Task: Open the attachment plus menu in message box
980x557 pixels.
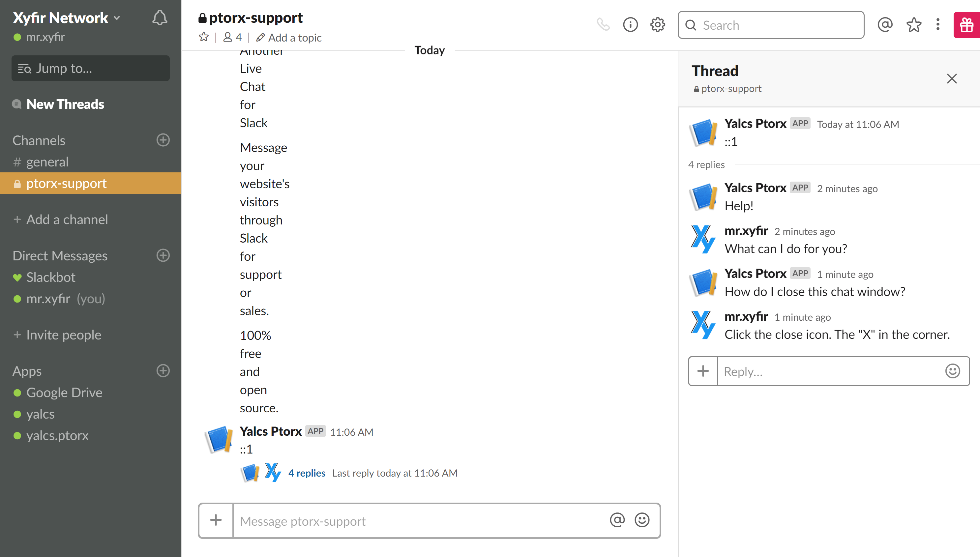Action: click(x=216, y=520)
